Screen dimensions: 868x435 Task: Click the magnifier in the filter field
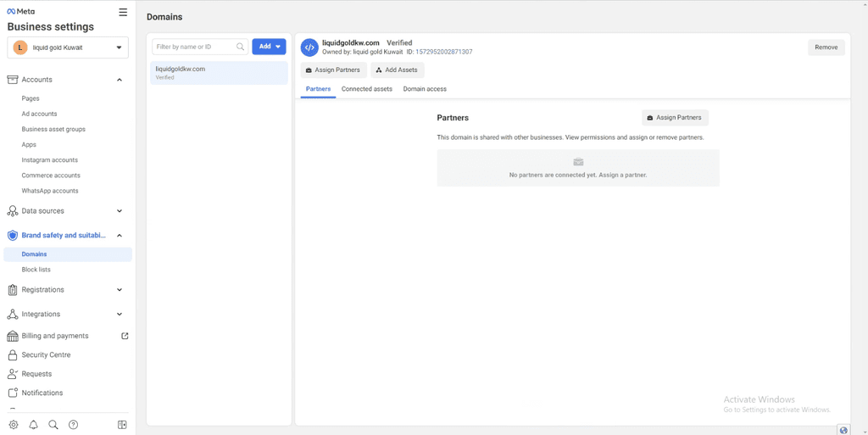point(240,47)
